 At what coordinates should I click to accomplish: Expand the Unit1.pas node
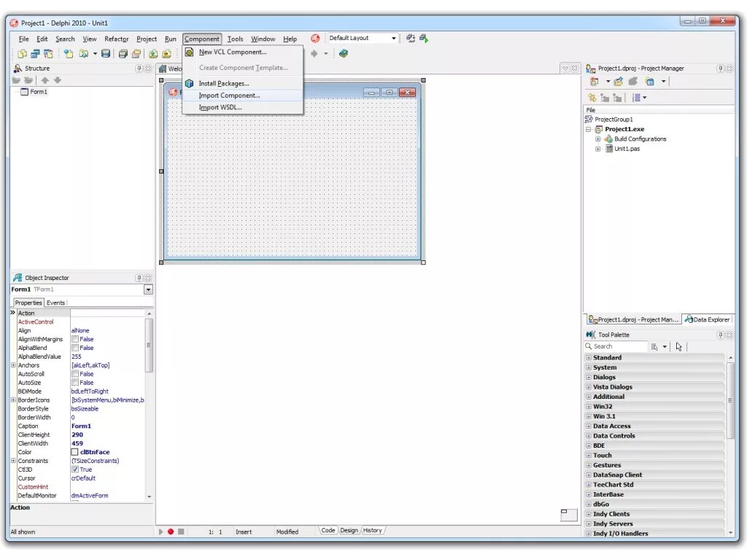598,149
